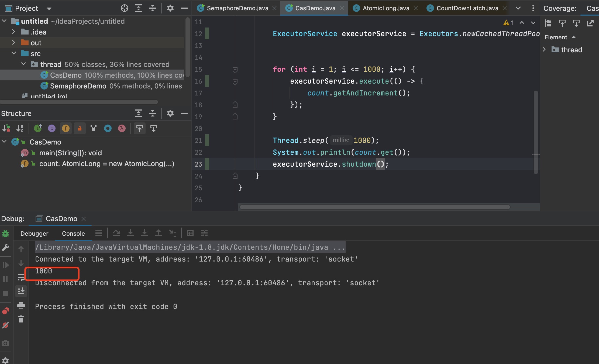Image resolution: width=599 pixels, height=364 pixels.
Task: Toggle Show non-public lock filter
Action: pyautogui.click(x=80, y=128)
